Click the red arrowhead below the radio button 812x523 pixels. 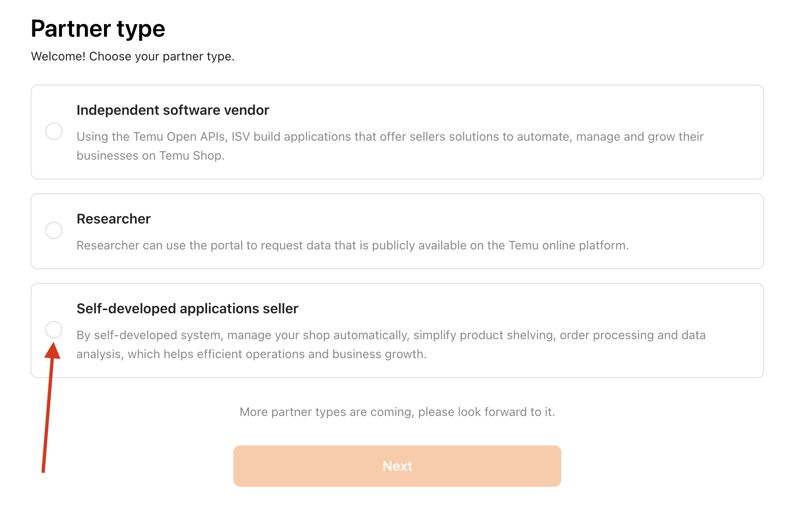[x=53, y=351]
